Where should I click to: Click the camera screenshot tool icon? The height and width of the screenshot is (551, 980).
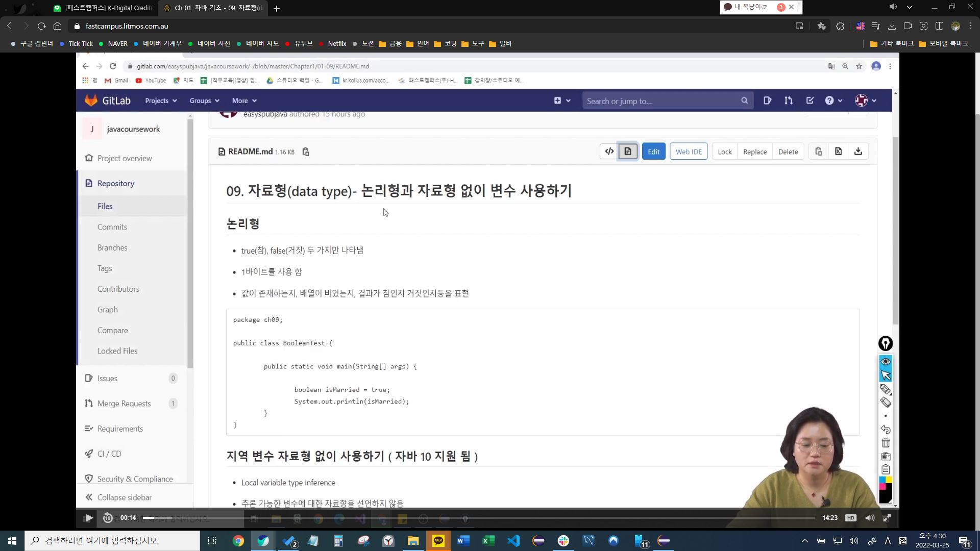click(886, 456)
